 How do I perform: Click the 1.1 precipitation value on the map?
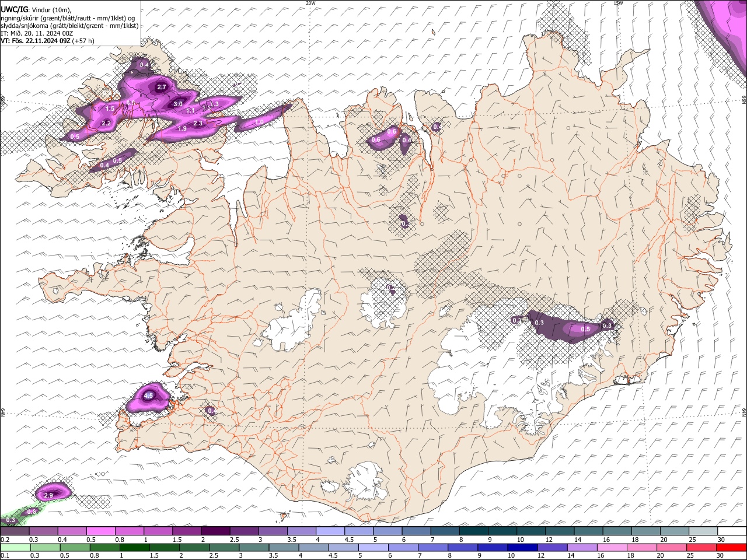190,110
